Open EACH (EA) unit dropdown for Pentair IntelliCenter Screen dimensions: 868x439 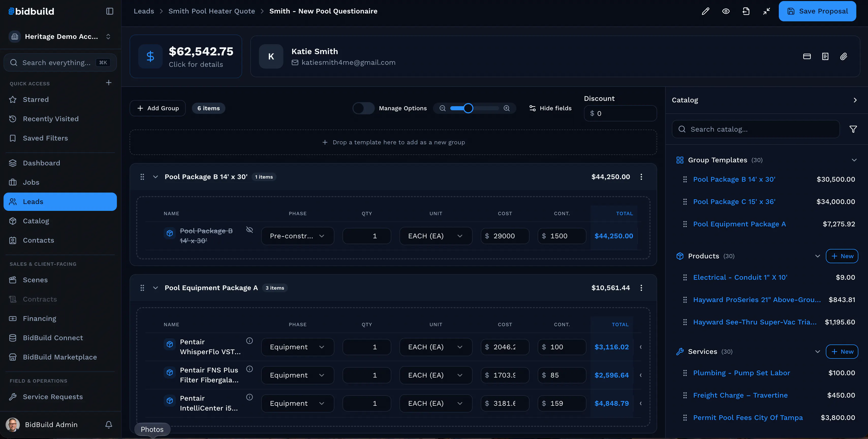point(436,403)
